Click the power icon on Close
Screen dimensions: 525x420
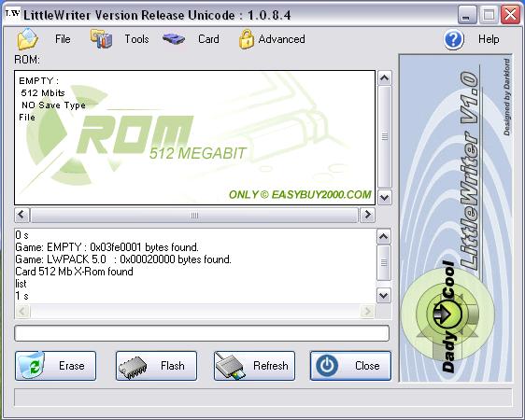[326, 366]
